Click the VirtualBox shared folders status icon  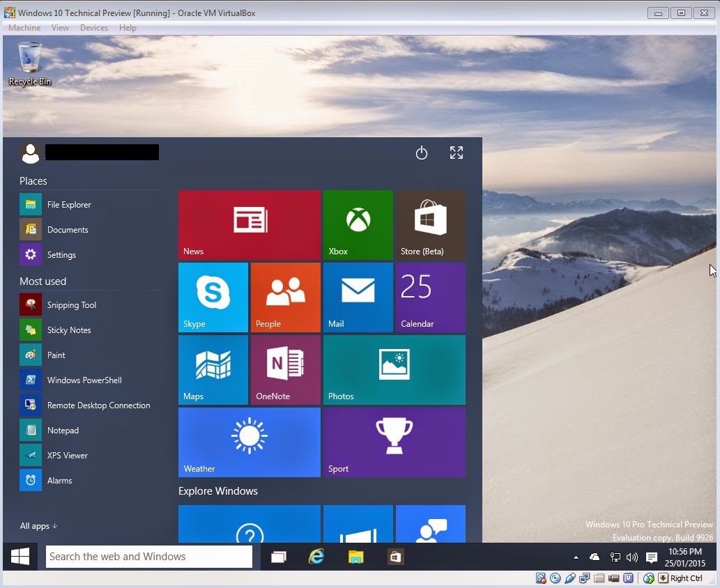point(599,578)
